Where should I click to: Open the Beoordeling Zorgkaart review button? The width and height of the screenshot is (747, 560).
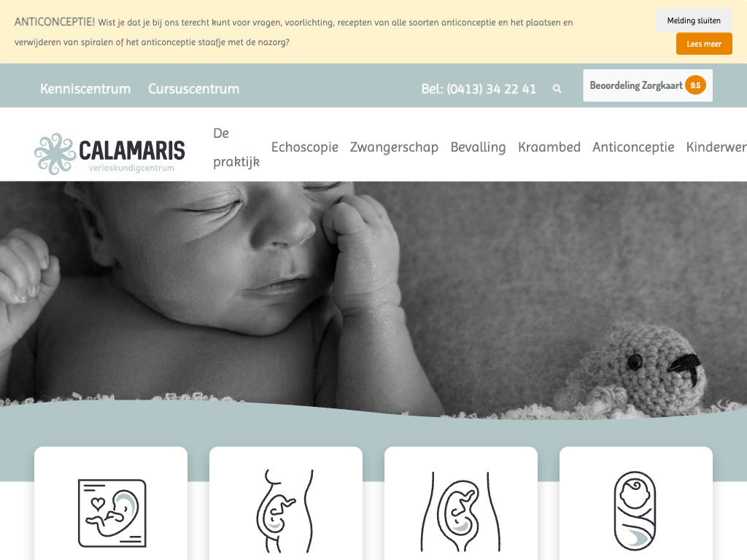tap(648, 85)
